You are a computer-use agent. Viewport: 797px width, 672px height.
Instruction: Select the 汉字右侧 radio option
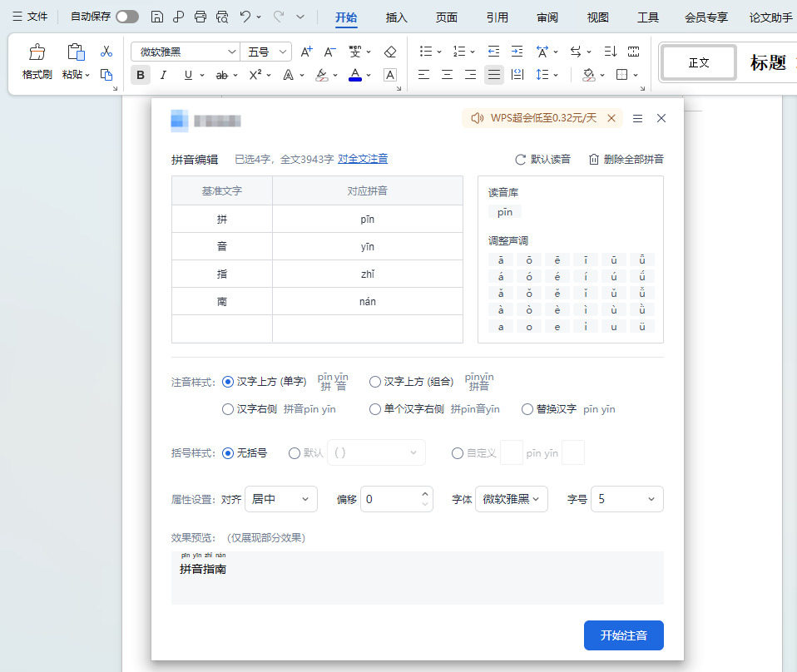[x=228, y=409]
